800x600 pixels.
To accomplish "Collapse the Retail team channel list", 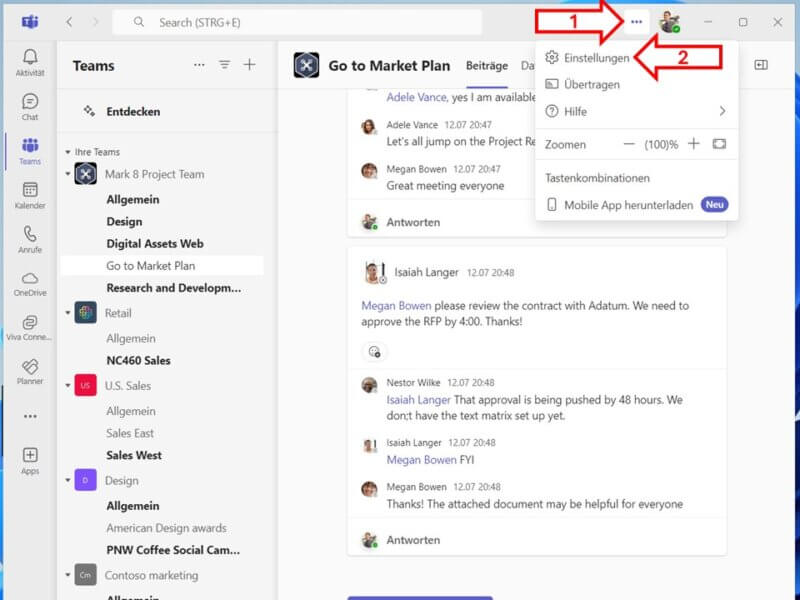I will coord(66,311).
